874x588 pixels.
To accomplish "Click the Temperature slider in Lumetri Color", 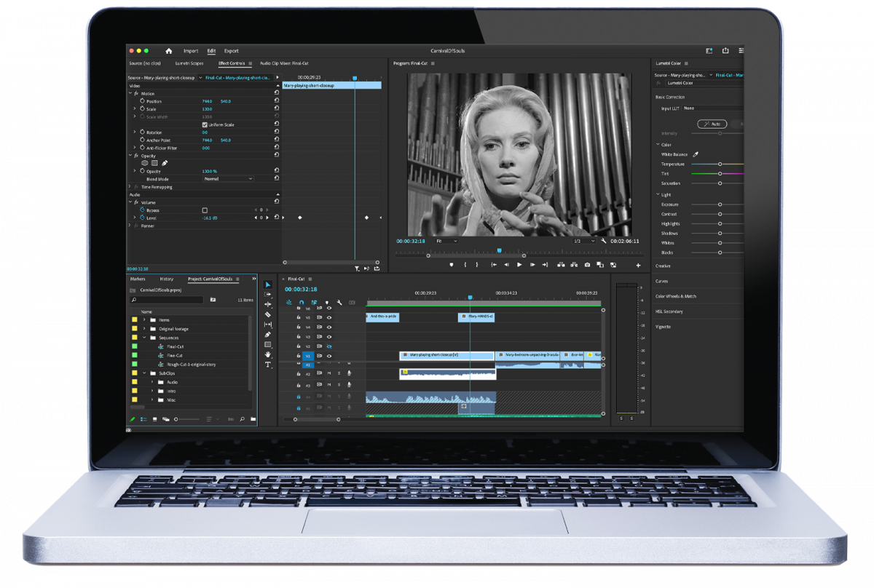I will (720, 164).
